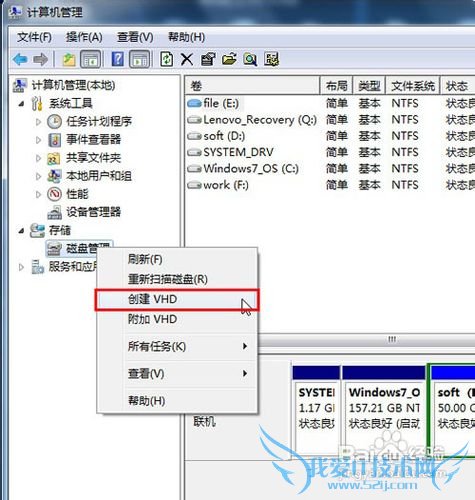The height and width of the screenshot is (500, 475).
Task: Sort by the 布局 column header
Action: [x=337, y=86]
